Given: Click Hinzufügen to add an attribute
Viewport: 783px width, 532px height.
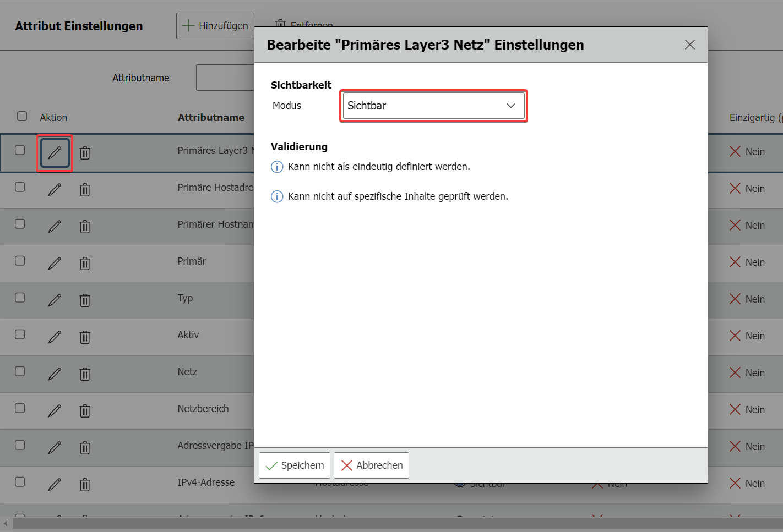Looking at the screenshot, I should pos(215,26).
